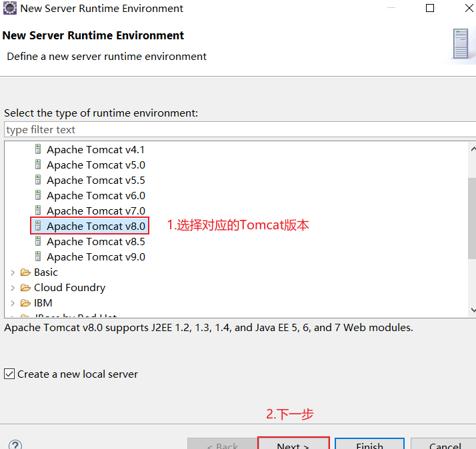Select the Apache Tomcat v6.0 server icon
The height and width of the screenshot is (449, 476).
[x=38, y=195]
